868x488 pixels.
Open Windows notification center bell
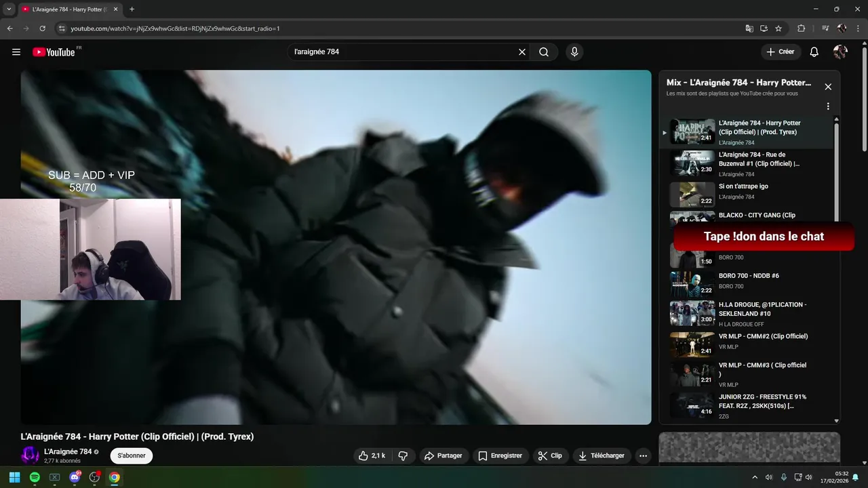pyautogui.click(x=856, y=477)
